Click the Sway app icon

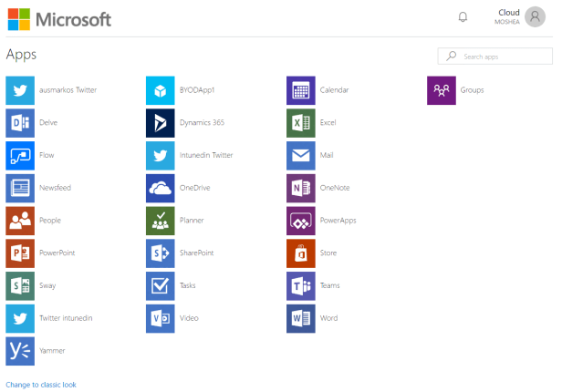(20, 285)
